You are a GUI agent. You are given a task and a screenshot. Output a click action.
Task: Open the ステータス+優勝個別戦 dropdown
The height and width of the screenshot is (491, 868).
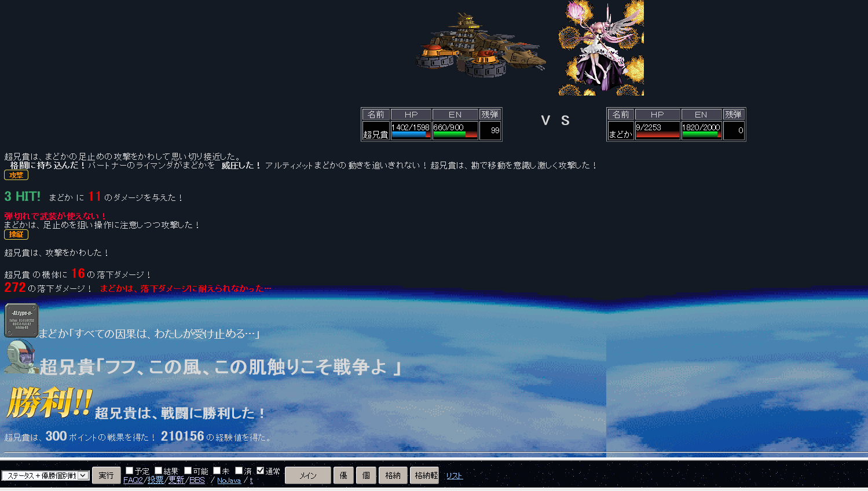click(45, 475)
